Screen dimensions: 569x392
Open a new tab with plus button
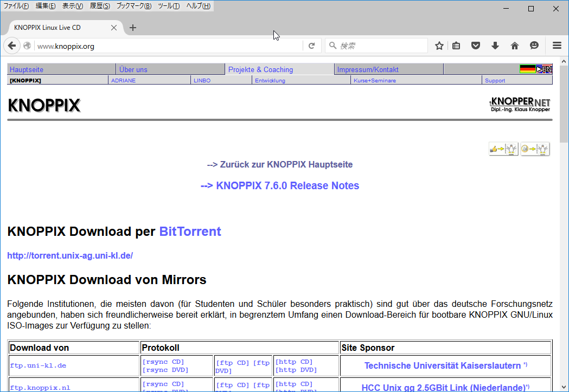point(133,28)
